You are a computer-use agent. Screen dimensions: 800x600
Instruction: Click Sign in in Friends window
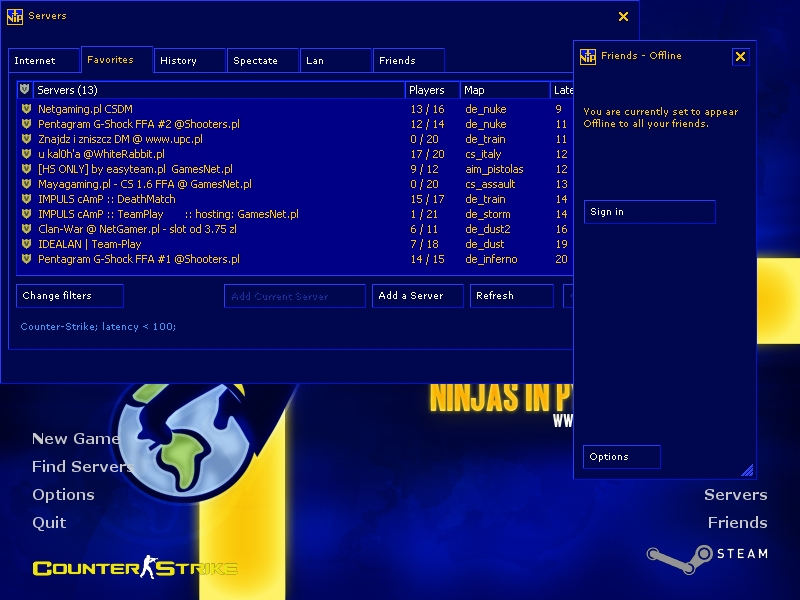point(649,212)
